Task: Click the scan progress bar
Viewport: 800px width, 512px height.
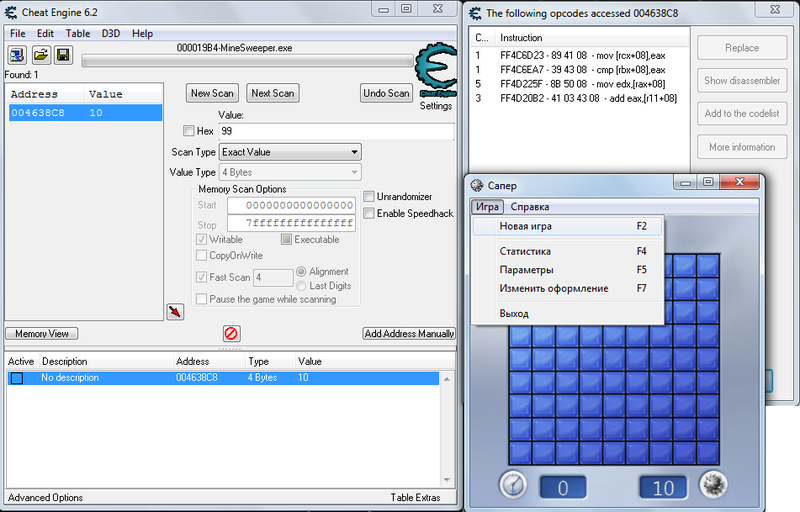Action: 247,61
